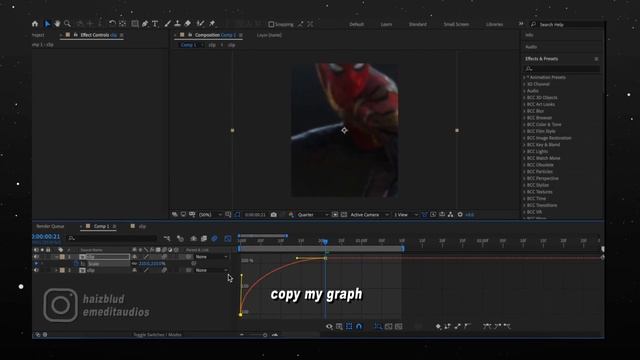Image resolution: width=640 pixels, height=360 pixels.
Task: Toggle shy layers hide button
Action: click(193, 238)
